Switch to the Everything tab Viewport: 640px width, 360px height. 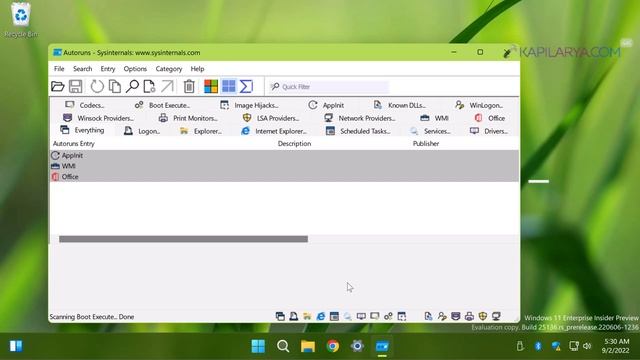click(82, 130)
